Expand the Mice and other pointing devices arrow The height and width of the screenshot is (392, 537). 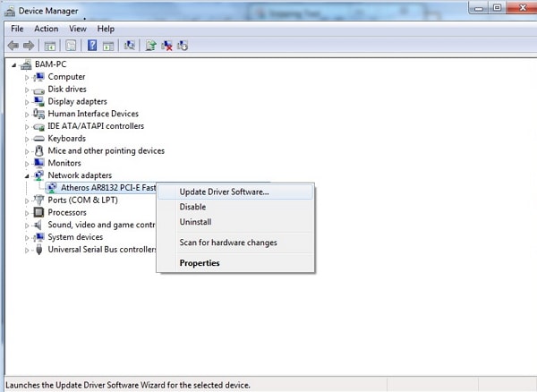click(27, 151)
